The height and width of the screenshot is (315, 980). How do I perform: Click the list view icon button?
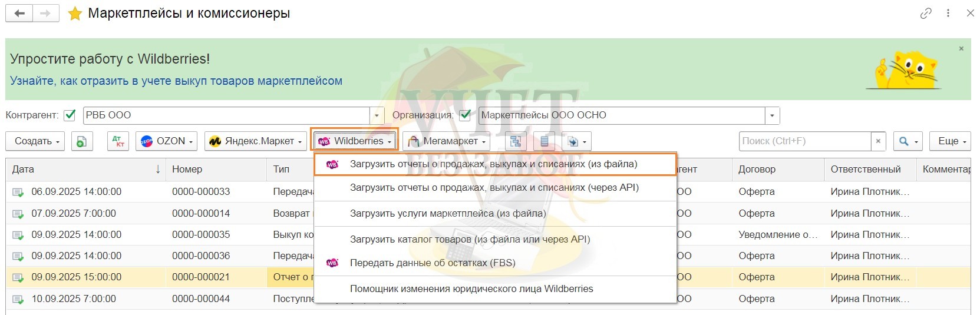pyautogui.click(x=544, y=141)
